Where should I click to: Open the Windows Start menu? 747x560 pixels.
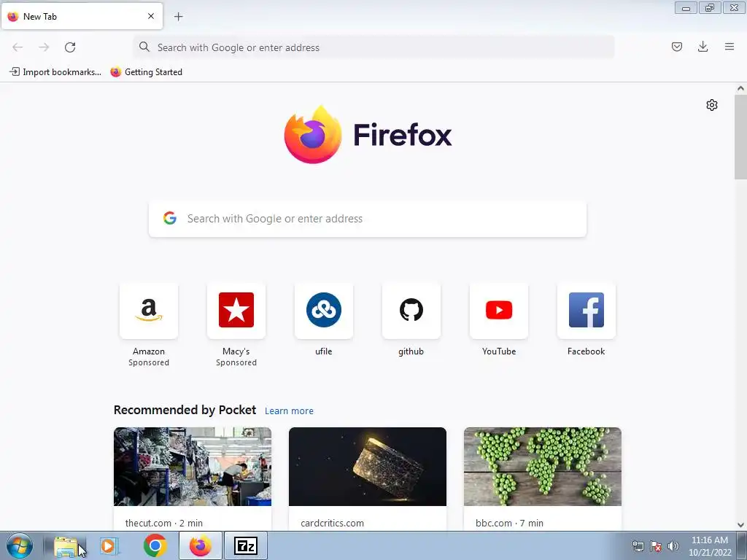click(x=20, y=545)
